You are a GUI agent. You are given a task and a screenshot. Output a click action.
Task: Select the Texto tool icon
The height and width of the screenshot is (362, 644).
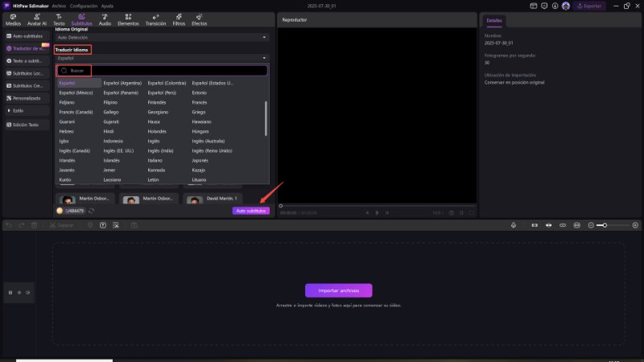click(x=59, y=20)
